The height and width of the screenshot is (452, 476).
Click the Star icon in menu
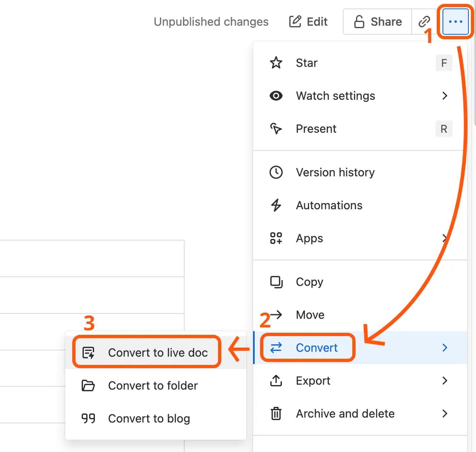pos(276,63)
